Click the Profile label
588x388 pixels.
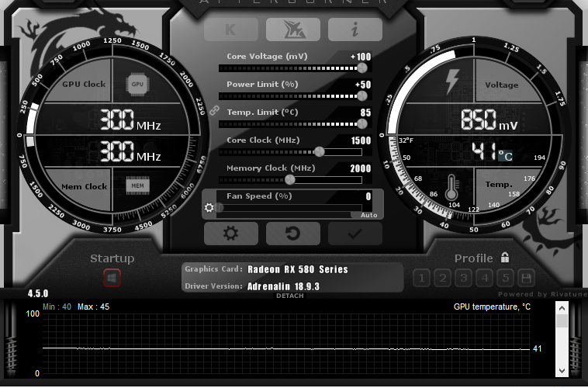click(474, 258)
